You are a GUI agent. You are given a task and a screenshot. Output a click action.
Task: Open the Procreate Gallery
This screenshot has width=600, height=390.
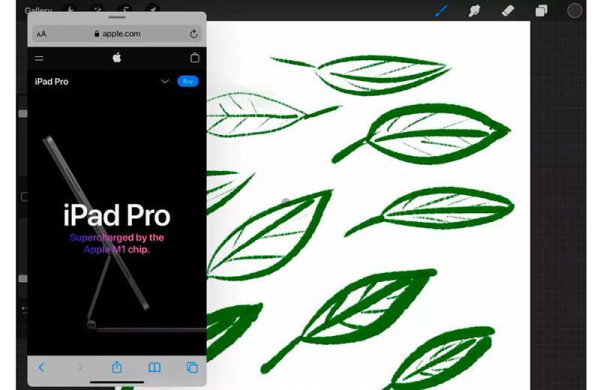38,10
